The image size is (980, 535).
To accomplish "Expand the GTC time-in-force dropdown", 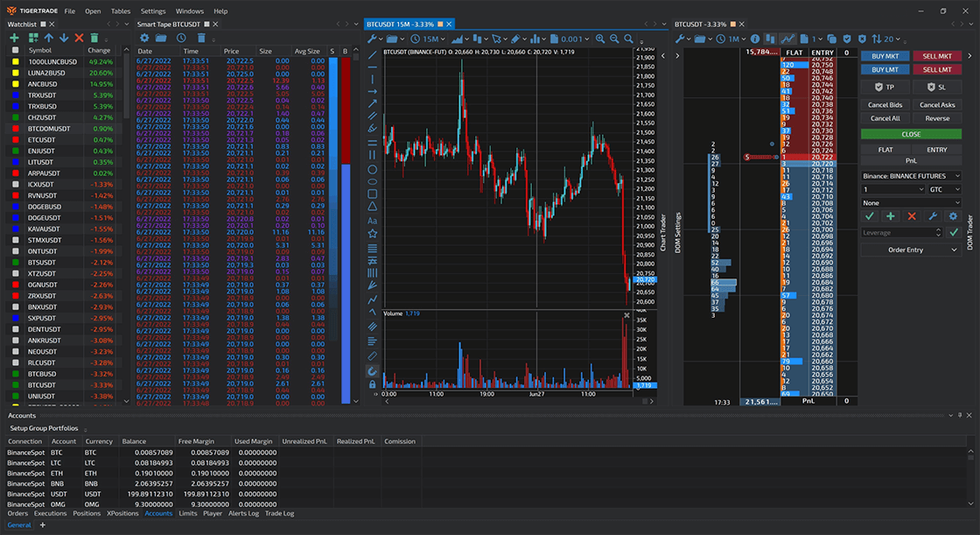I will [x=943, y=189].
